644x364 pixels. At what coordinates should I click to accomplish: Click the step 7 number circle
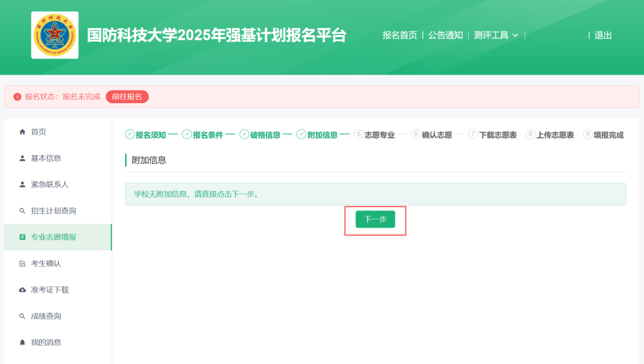[x=473, y=134]
